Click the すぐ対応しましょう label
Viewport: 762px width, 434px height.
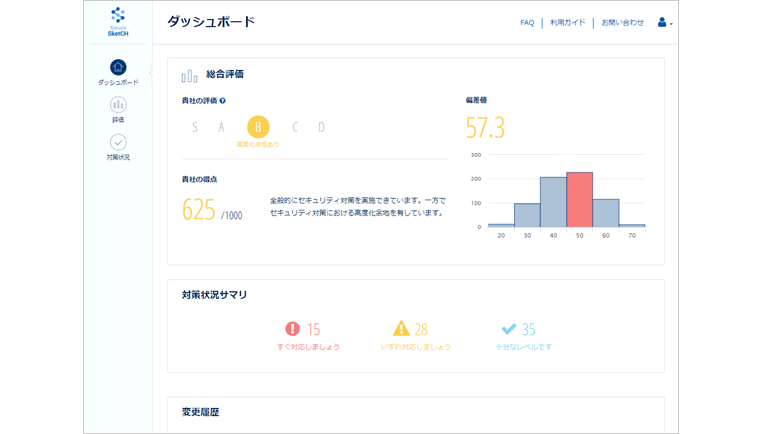tap(309, 347)
